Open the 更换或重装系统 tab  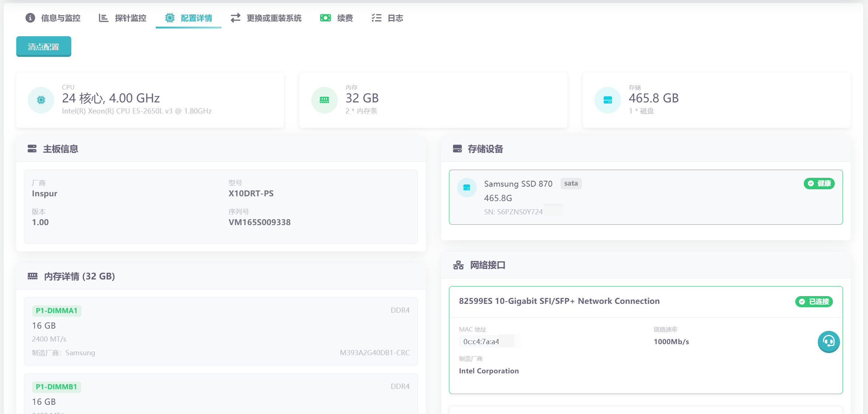click(266, 18)
